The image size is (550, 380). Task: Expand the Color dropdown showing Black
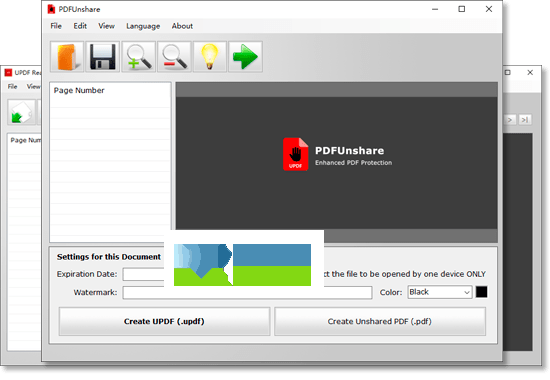[439, 292]
